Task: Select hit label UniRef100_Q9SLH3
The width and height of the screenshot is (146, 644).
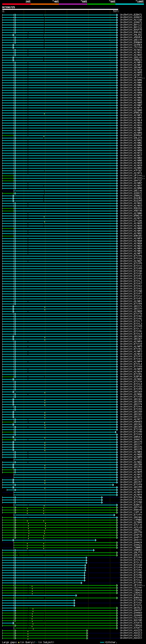Action: [131, 58]
